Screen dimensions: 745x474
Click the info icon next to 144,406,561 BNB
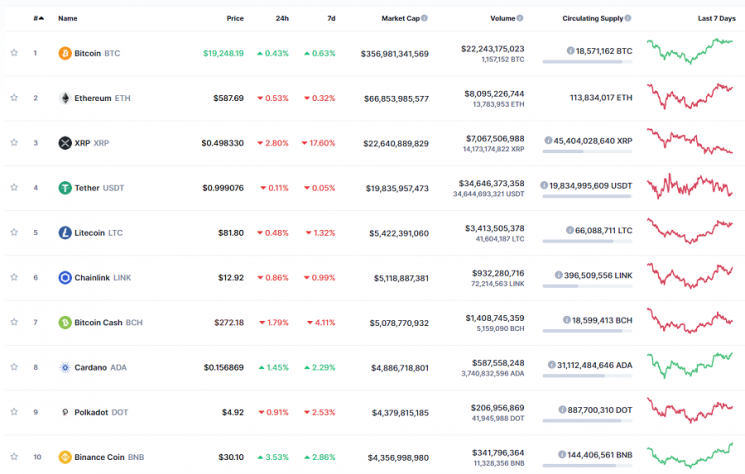click(x=562, y=455)
